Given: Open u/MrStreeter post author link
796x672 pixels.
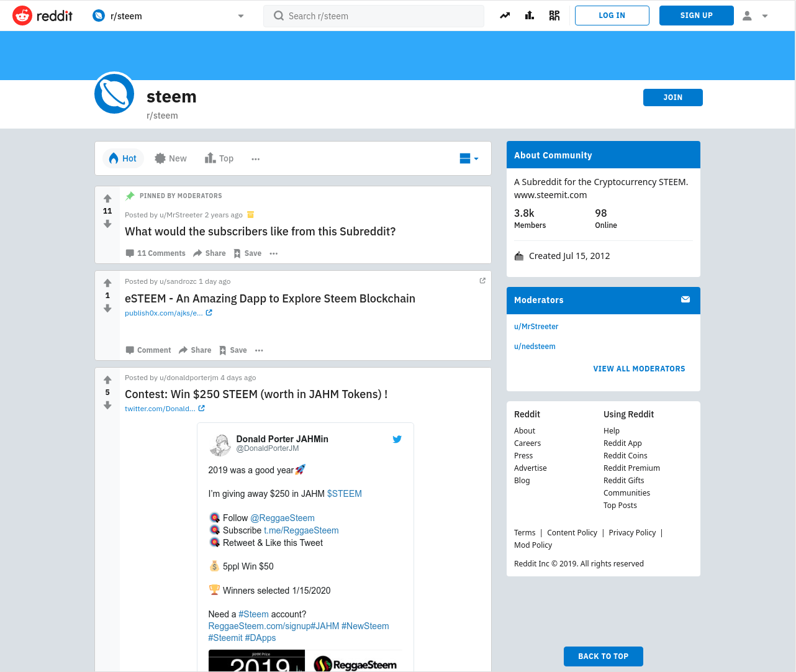Looking at the screenshot, I should click(x=181, y=215).
